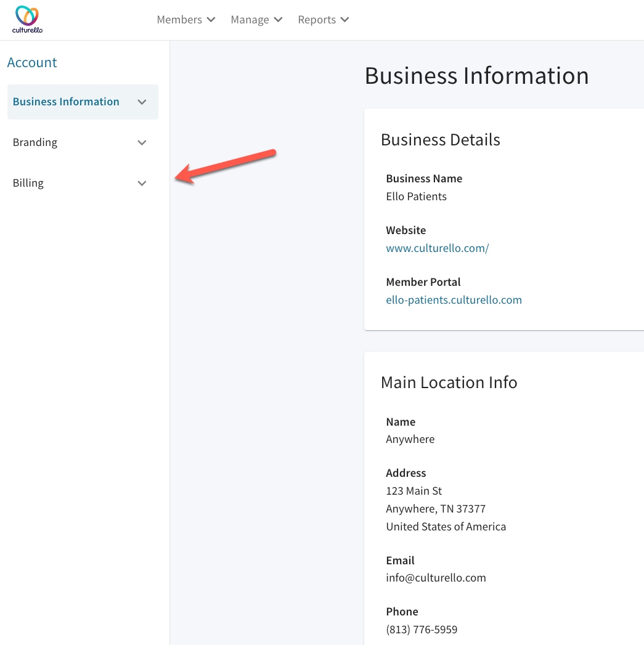Click the Member Portal label

tap(423, 282)
